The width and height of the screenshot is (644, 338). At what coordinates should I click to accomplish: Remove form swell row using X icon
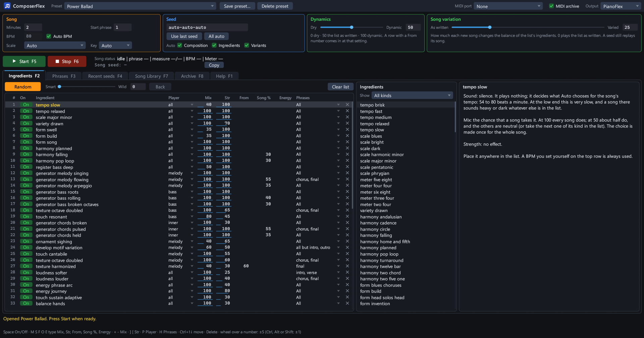pyautogui.click(x=347, y=130)
